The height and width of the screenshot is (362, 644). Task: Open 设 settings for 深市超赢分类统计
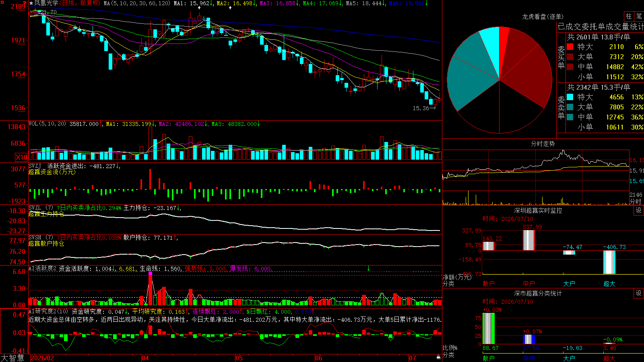(639, 293)
